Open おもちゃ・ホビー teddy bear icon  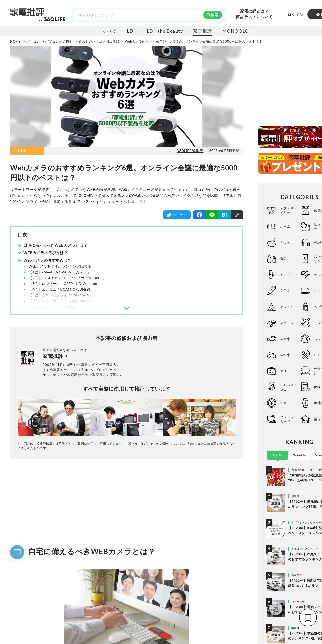(x=272, y=387)
